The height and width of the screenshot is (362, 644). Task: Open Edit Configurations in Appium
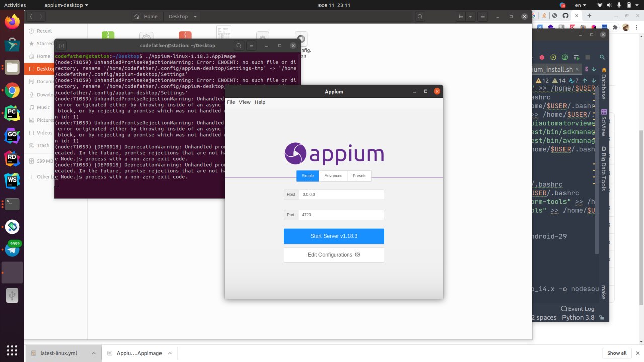click(334, 255)
